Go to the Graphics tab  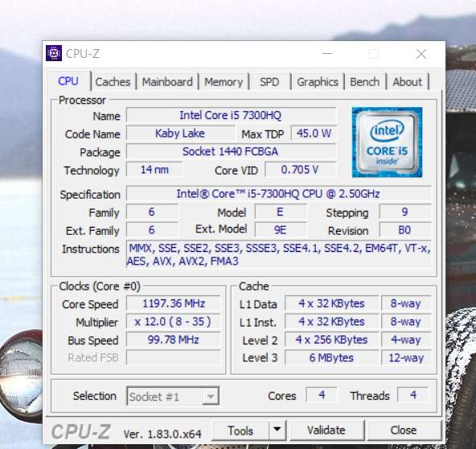click(x=318, y=82)
